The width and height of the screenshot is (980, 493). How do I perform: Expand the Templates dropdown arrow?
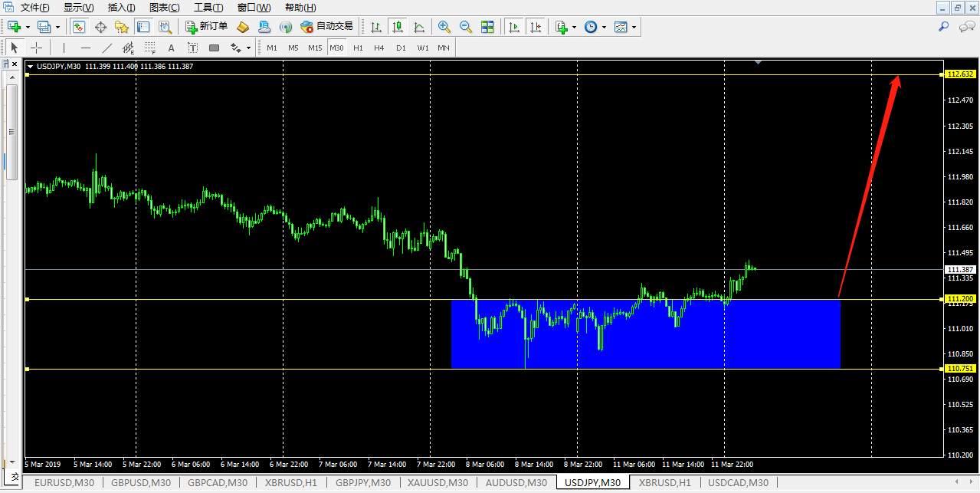[x=634, y=27]
